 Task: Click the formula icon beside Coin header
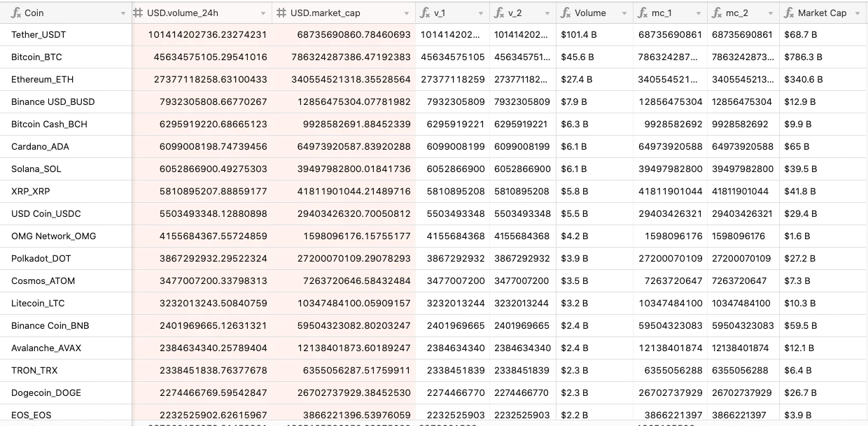[16, 13]
